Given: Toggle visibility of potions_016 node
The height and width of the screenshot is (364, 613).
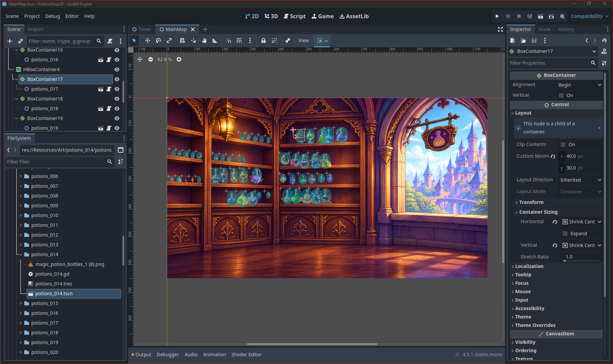Looking at the screenshot, I should pos(117,60).
